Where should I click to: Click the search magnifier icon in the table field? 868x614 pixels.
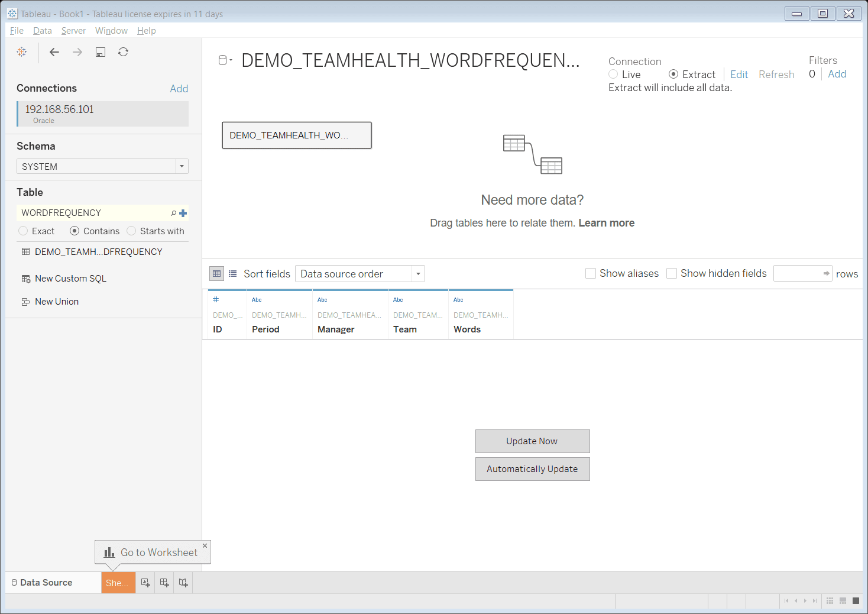coord(174,213)
